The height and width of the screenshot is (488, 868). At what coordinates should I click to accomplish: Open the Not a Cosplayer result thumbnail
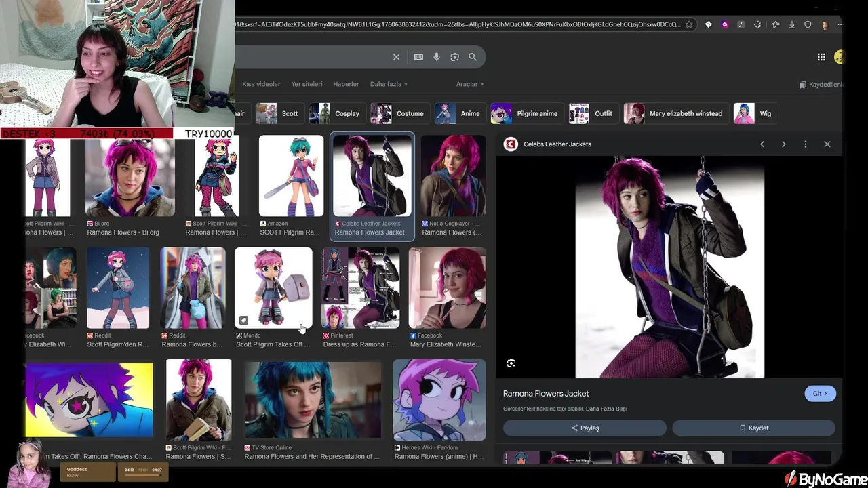(453, 176)
